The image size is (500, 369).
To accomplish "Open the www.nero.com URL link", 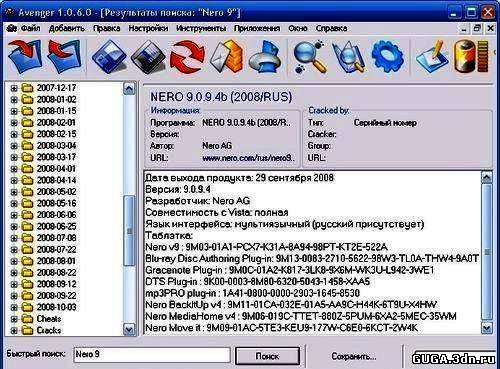I will [x=249, y=158].
